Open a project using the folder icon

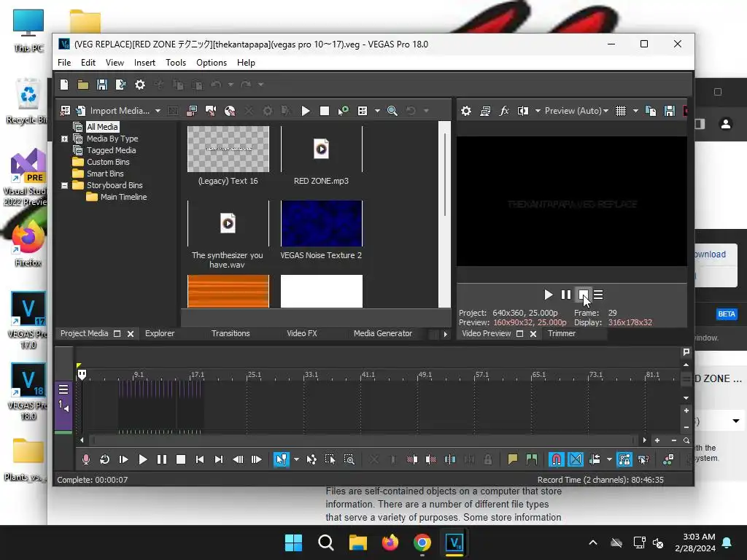pyautogui.click(x=83, y=85)
